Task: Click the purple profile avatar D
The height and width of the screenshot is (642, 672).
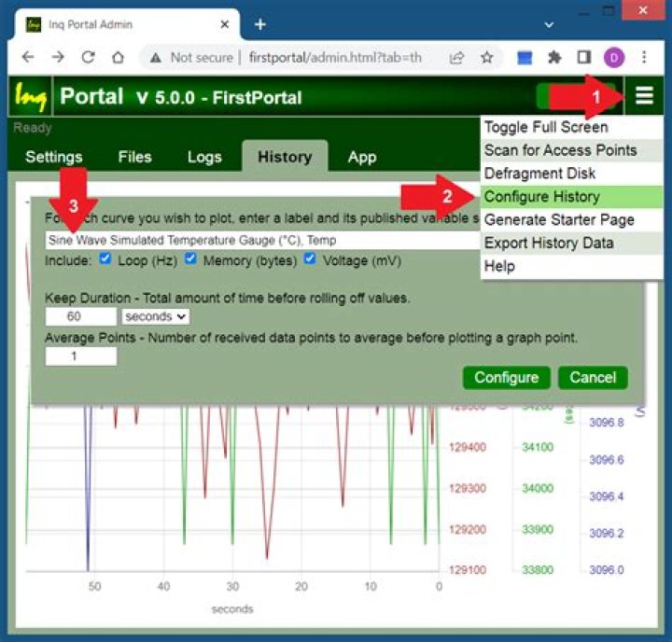Action: 614,58
